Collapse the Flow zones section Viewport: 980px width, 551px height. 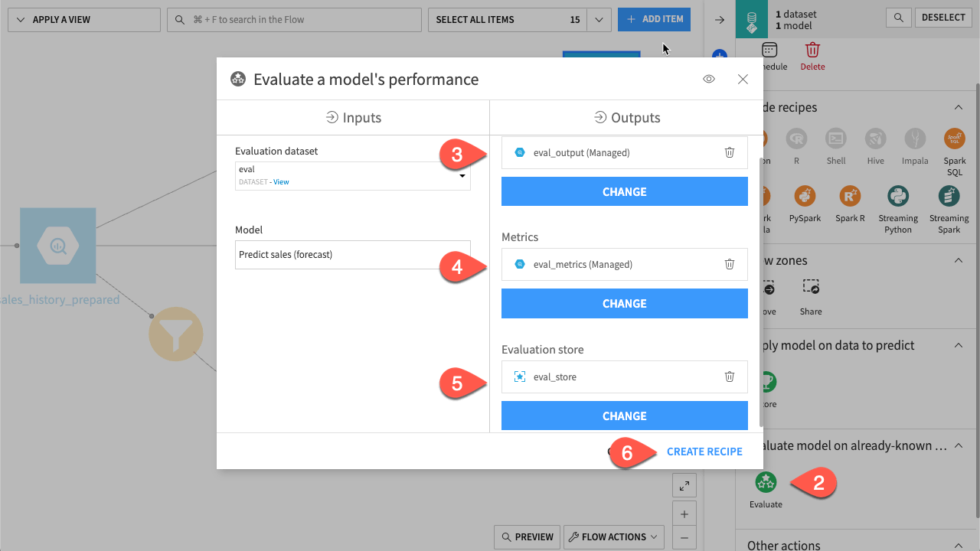(x=958, y=260)
